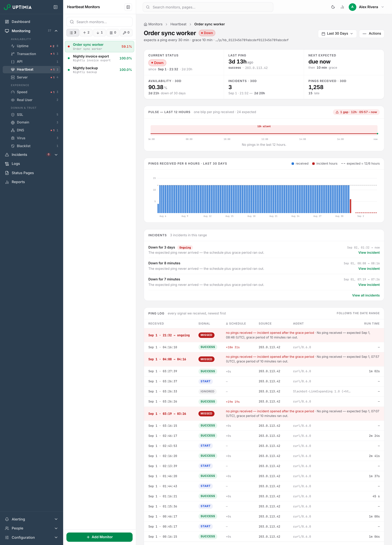Toggle dark mode moon icon
392x545 pixels.
[x=333, y=7]
